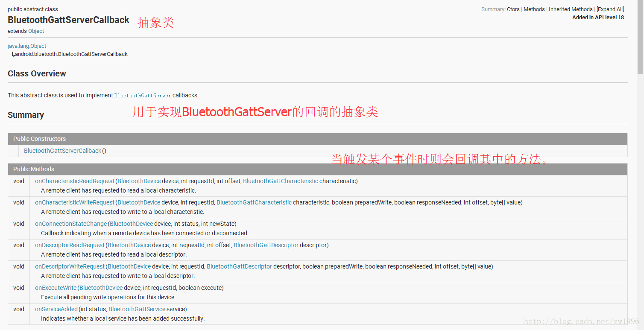Open BluetoothGattDescriptor link in the onDescriptorWriteRequest row
Viewport: 644px width, 330px height.
(x=239, y=266)
